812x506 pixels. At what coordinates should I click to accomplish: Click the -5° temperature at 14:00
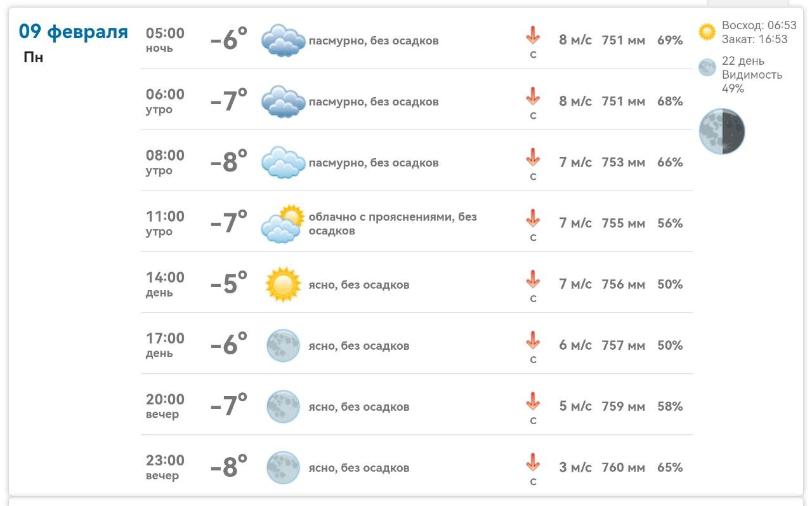[228, 284]
